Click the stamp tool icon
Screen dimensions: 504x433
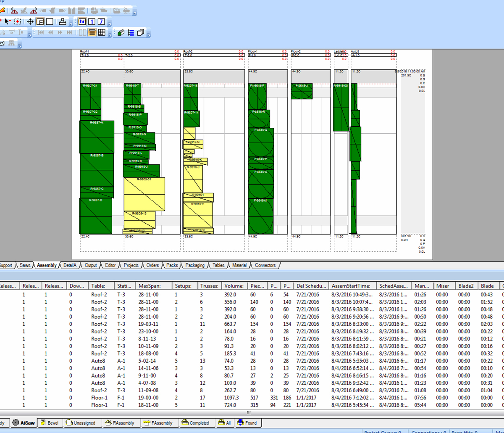pyautogui.click(x=63, y=21)
